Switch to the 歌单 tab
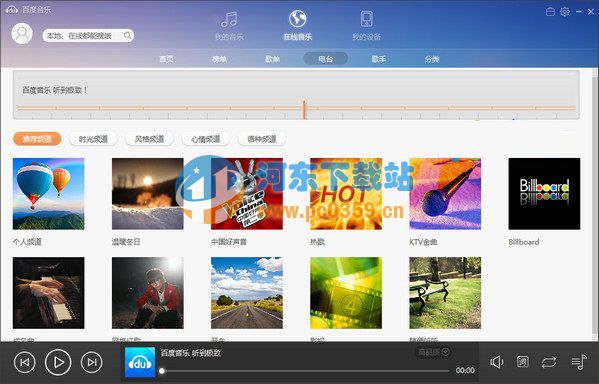Image resolution: width=599 pixels, height=384 pixels. point(272,59)
